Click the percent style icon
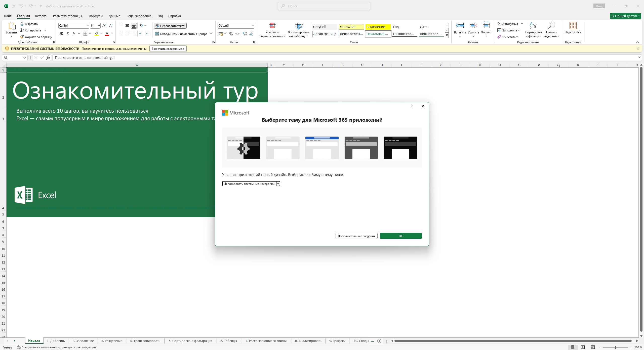This screenshot has width=644, height=350. tap(231, 34)
